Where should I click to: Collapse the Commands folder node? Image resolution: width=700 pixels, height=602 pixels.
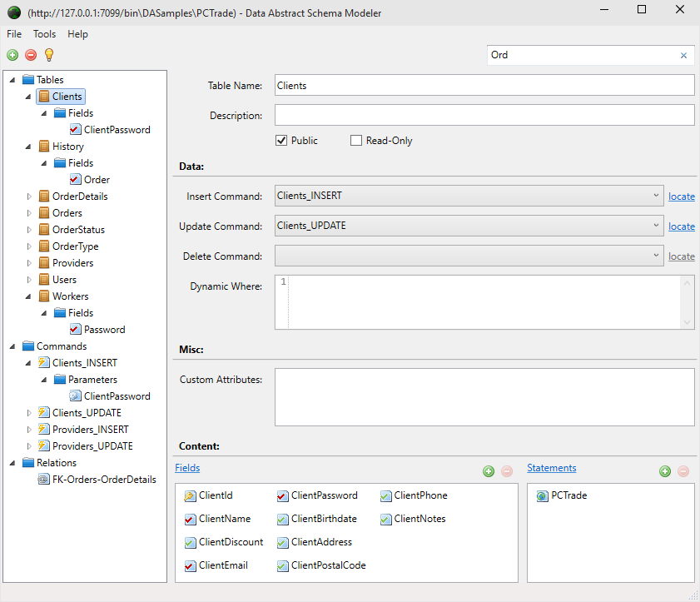coord(12,346)
